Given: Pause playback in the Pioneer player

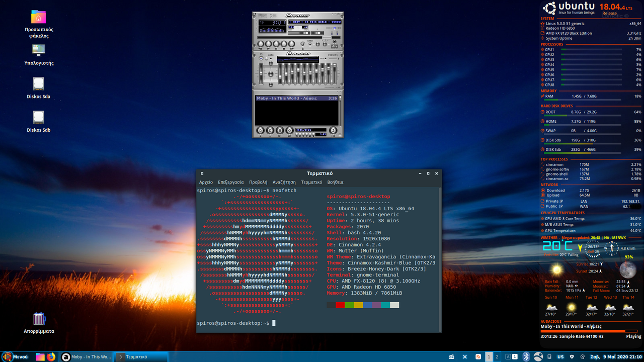Looking at the screenshot, I should tap(276, 44).
